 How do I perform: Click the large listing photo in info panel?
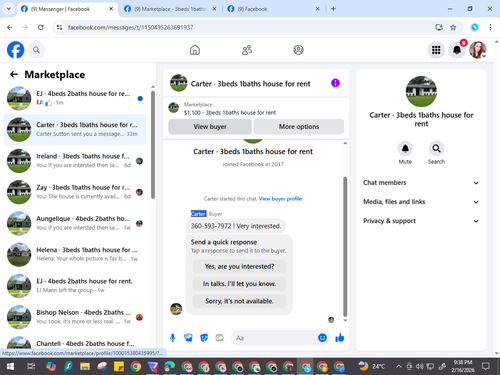[x=421, y=91]
